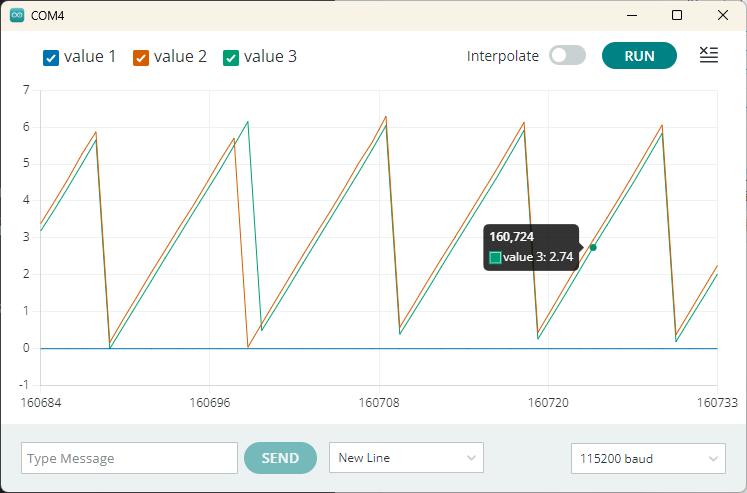Viewport: 747px width, 493px height.
Task: Click the 7 label on the y-axis
Action: click(x=25, y=90)
